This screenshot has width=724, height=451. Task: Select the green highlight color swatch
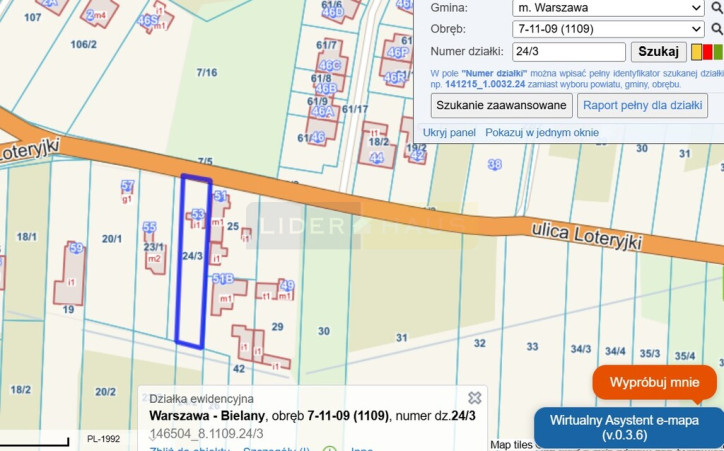coord(718,52)
